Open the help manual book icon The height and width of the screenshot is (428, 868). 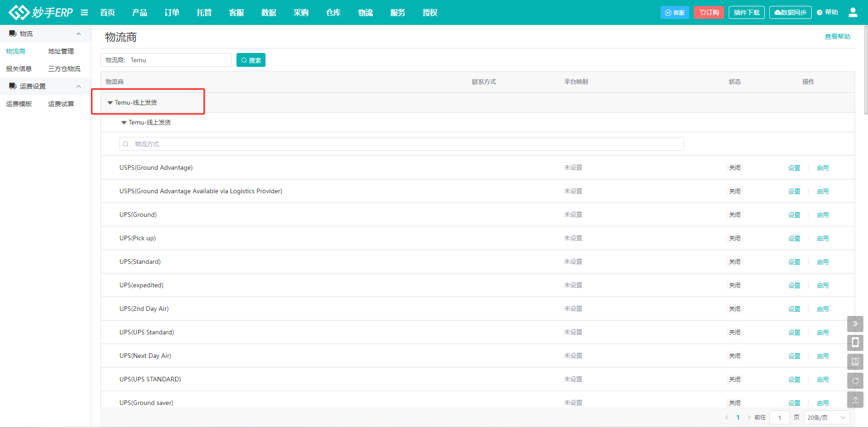click(x=855, y=362)
